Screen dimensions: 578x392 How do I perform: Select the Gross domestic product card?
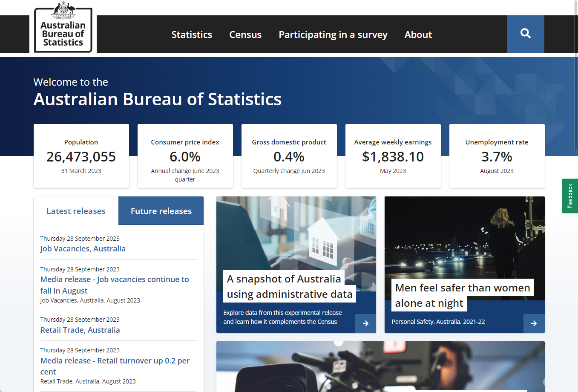click(289, 156)
